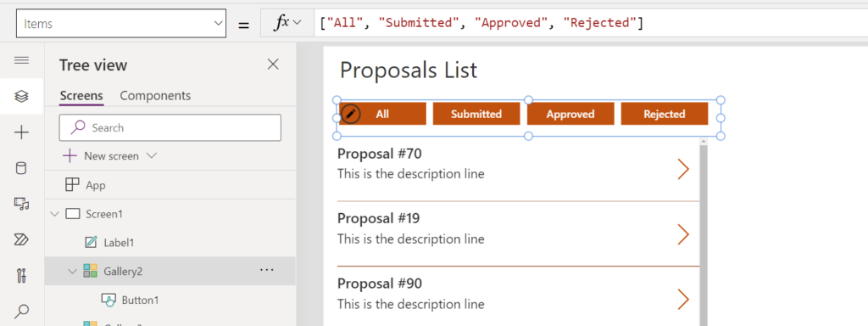Open the Power Automate flows icon
868x326 pixels.
[21, 239]
